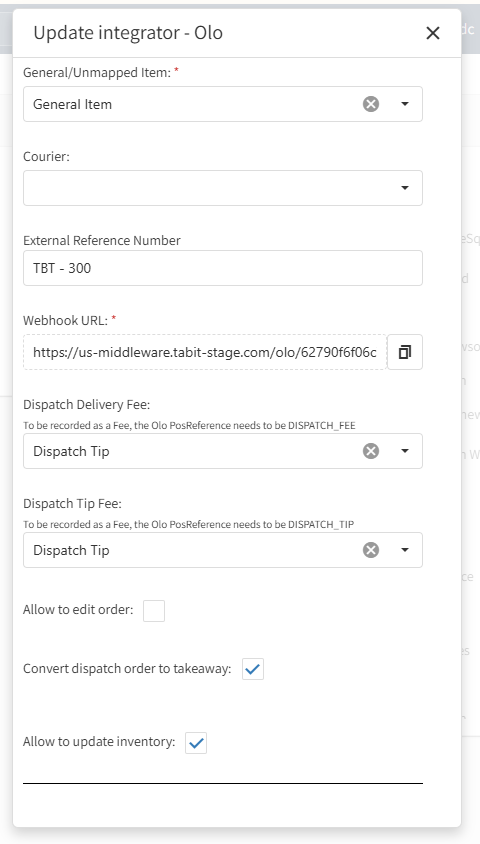Expand the Dispatch Delivery Fee dropdown arrow
The height and width of the screenshot is (844, 480).
click(405, 451)
